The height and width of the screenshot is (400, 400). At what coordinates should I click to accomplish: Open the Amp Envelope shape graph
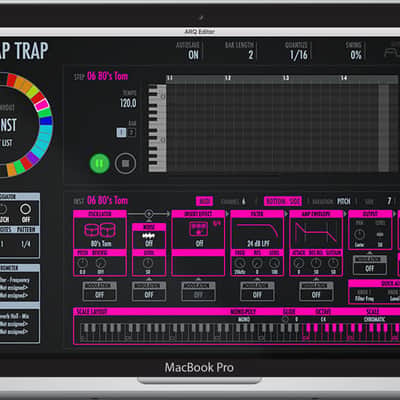(x=316, y=232)
